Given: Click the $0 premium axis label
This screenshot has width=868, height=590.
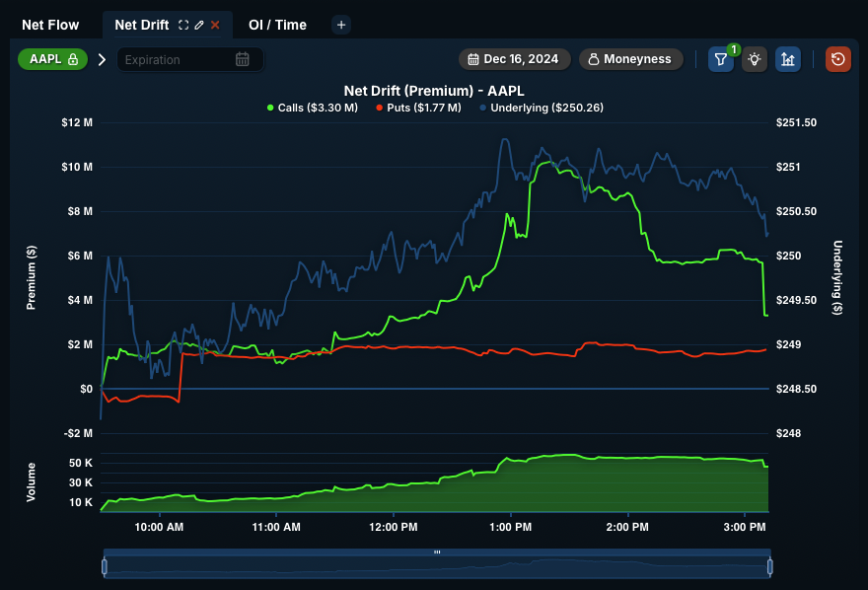Looking at the screenshot, I should click(87, 389).
